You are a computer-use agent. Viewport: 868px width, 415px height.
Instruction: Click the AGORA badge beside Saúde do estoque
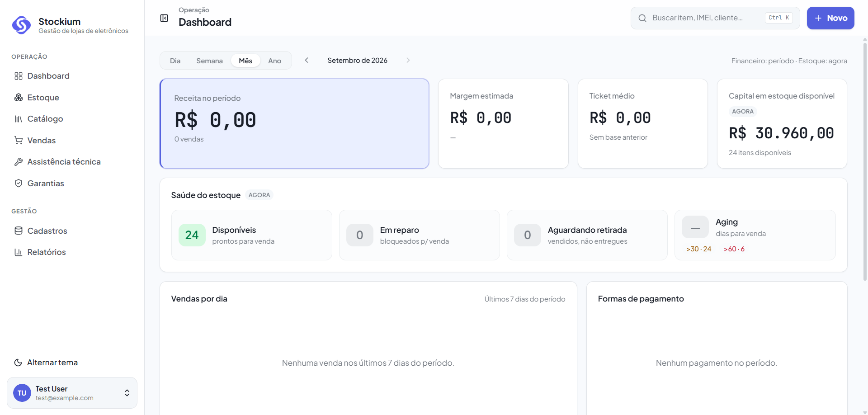coord(259,195)
